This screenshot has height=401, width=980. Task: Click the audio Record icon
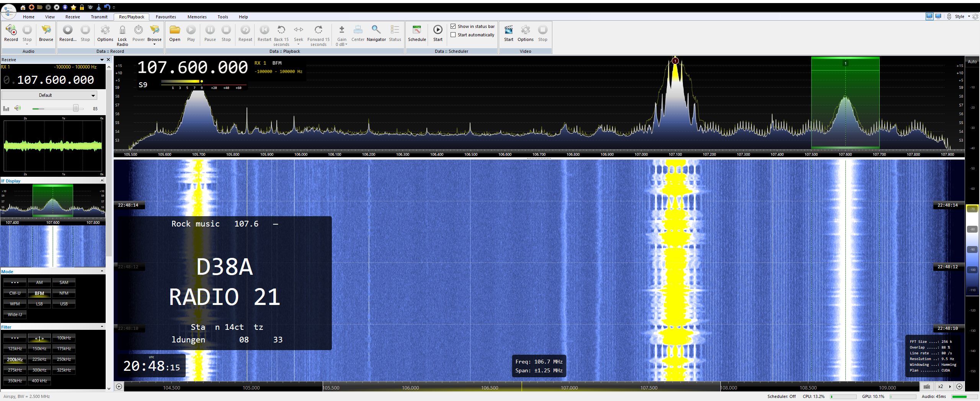(11, 30)
